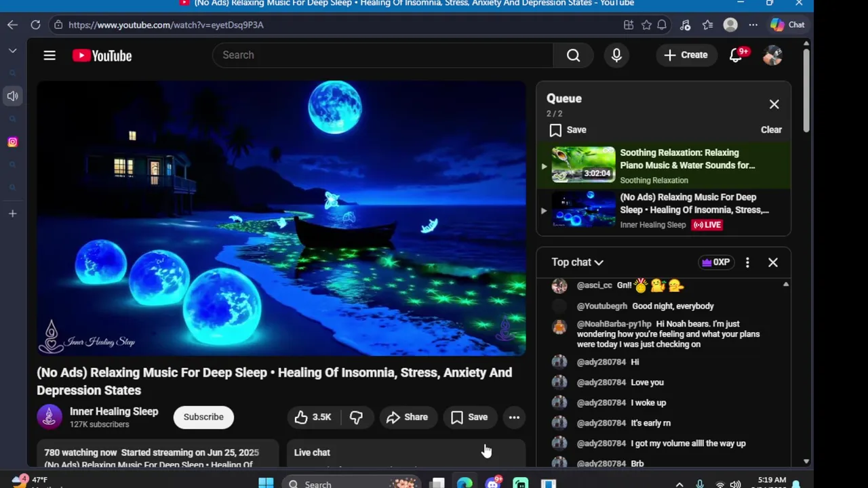Open YouTube notifications bell

coord(736,55)
